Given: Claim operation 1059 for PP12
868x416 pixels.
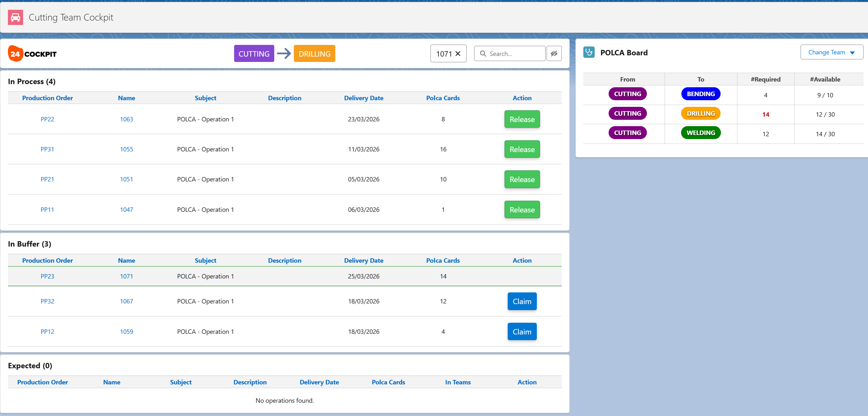Looking at the screenshot, I should 522,332.
